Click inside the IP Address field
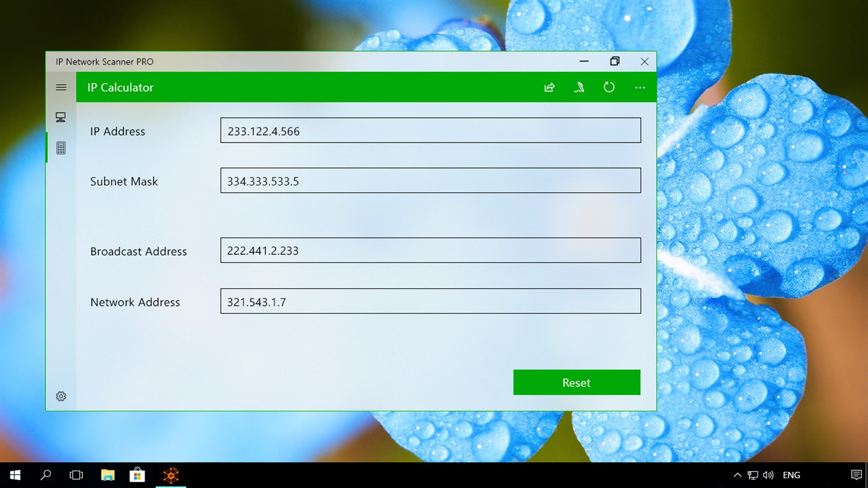This screenshot has height=488, width=868. click(431, 130)
